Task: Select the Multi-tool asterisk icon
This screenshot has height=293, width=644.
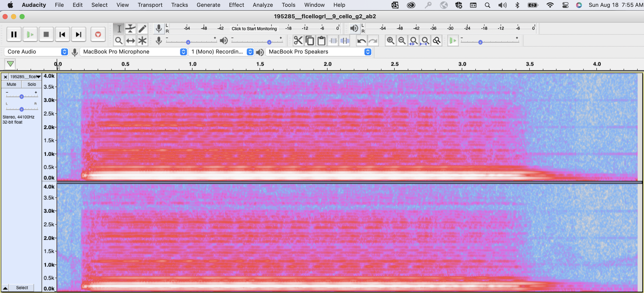Action: click(x=142, y=41)
